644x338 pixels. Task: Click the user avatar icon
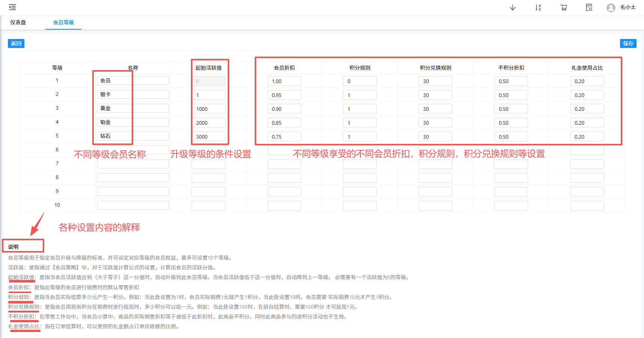pos(611,7)
